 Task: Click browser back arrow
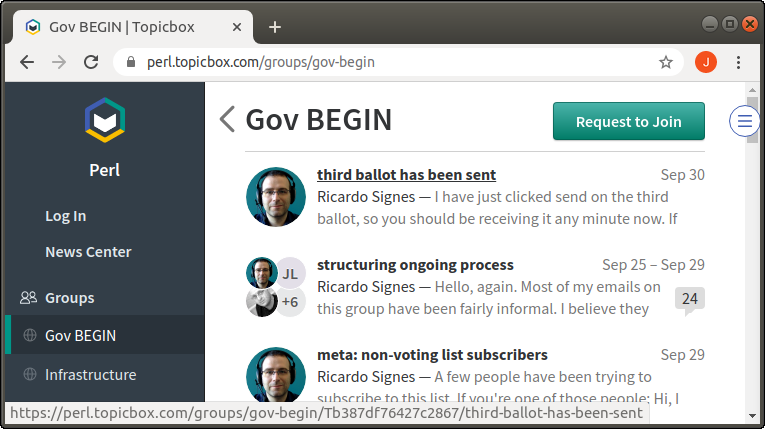pos(27,62)
